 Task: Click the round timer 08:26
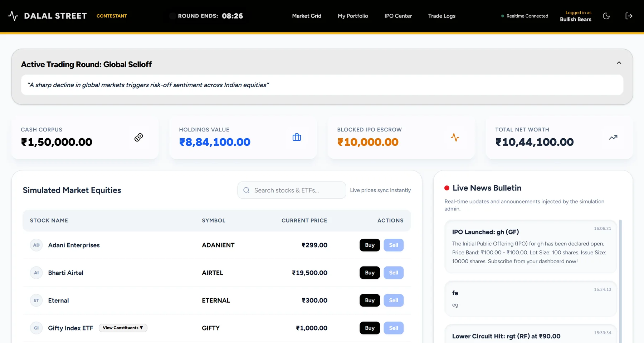pyautogui.click(x=232, y=16)
